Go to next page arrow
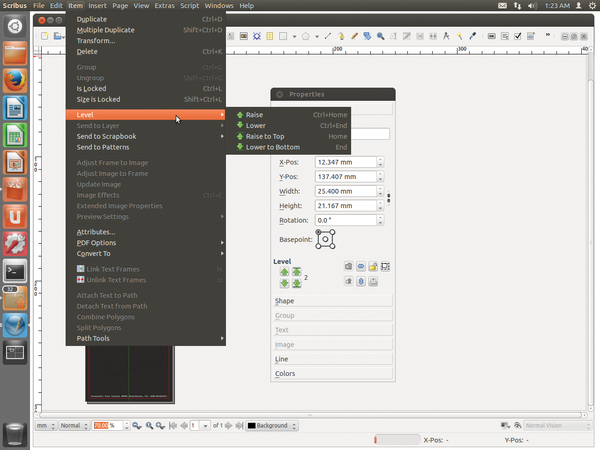Image resolution: width=600 pixels, height=450 pixels. coord(229,426)
